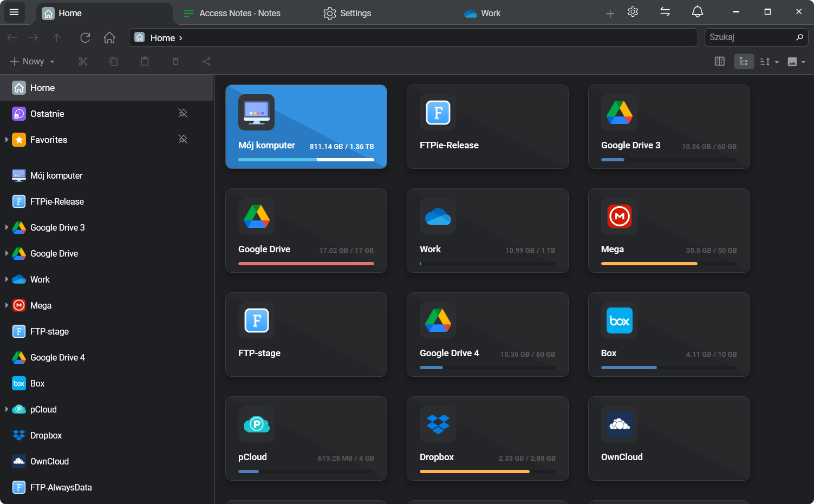Open the sort options dropdown
The width and height of the screenshot is (814, 504).
pyautogui.click(x=769, y=61)
